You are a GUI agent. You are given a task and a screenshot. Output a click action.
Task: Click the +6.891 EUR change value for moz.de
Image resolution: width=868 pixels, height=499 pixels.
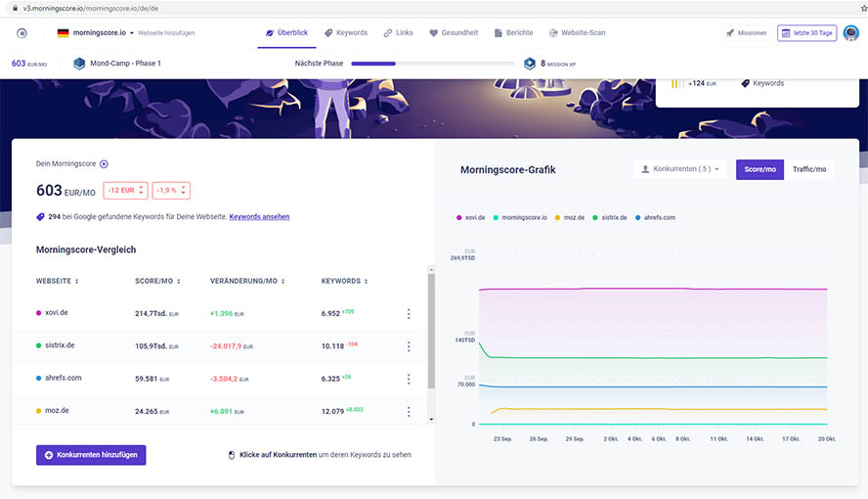tap(227, 412)
